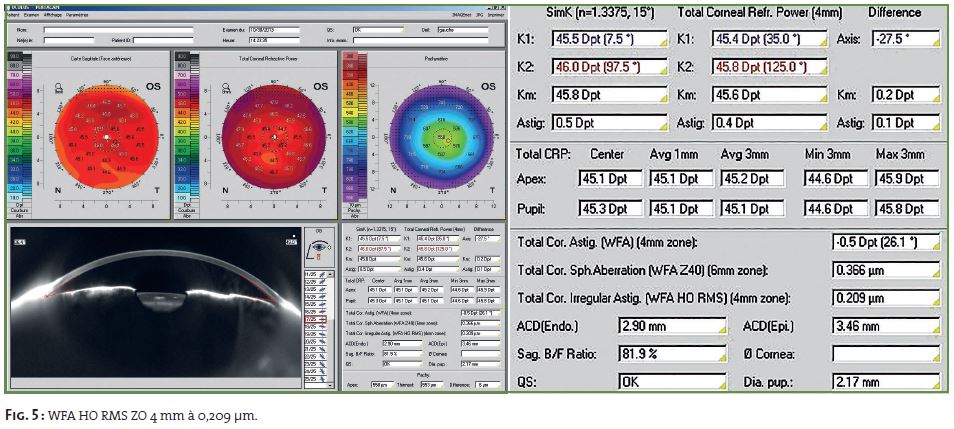Click the enlarged 0.209 µm irregular astigmatism value
Screen dimensions: 954x429
coord(885,298)
